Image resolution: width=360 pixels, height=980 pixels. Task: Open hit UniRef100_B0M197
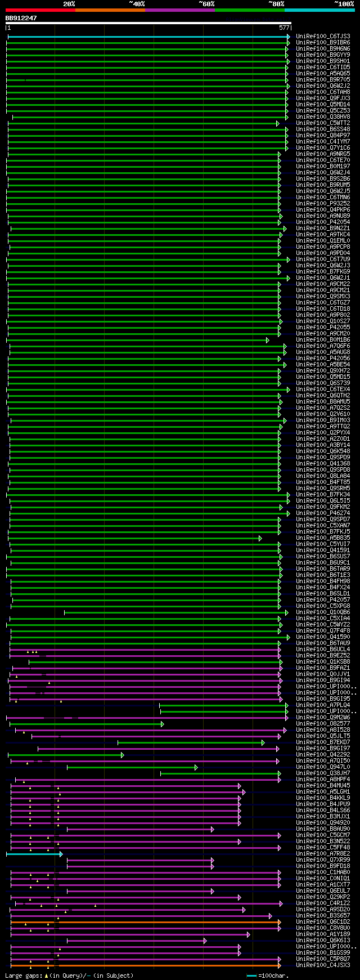(323, 167)
